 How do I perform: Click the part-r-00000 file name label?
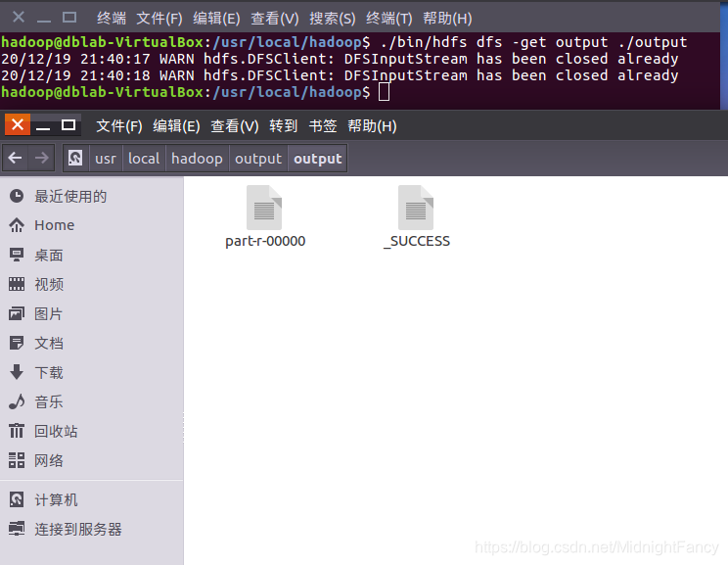265,241
